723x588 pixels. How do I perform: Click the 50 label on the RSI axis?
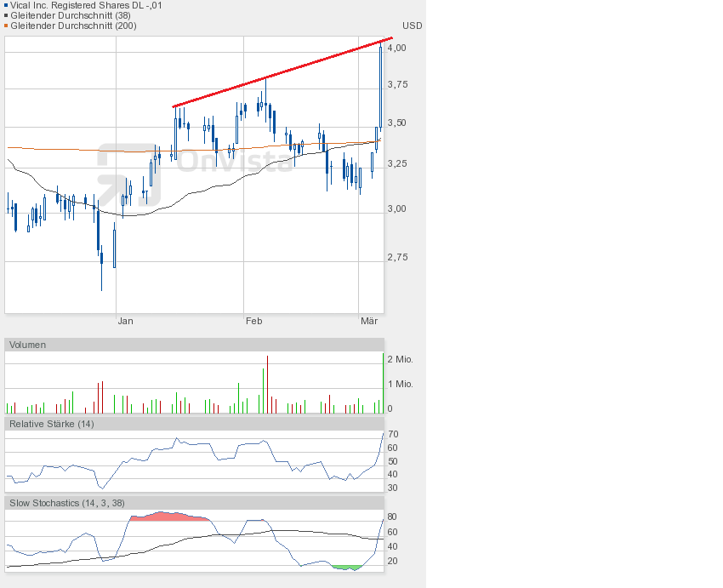point(392,461)
